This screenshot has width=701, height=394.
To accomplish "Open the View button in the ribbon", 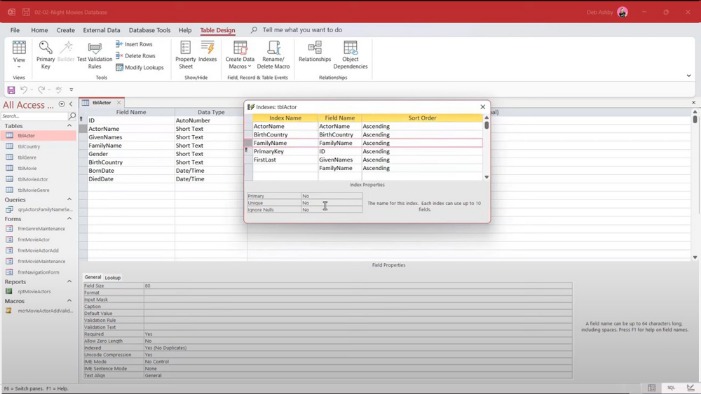I will [x=19, y=54].
